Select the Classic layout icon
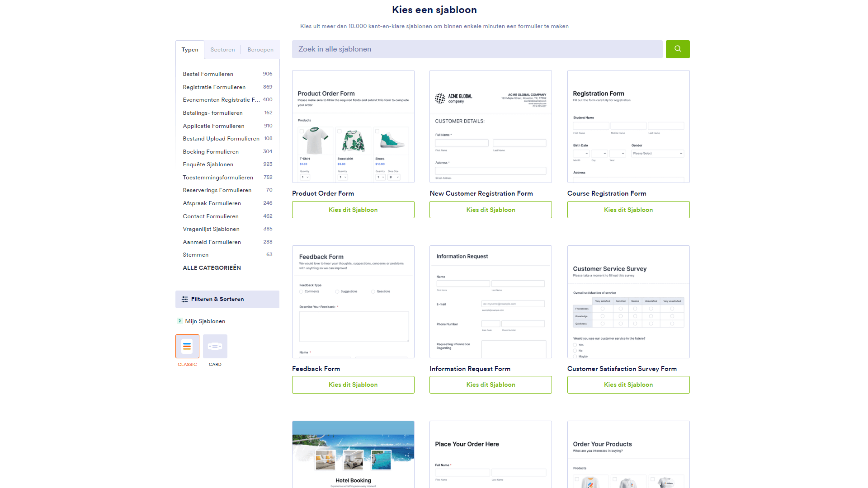 click(x=187, y=346)
